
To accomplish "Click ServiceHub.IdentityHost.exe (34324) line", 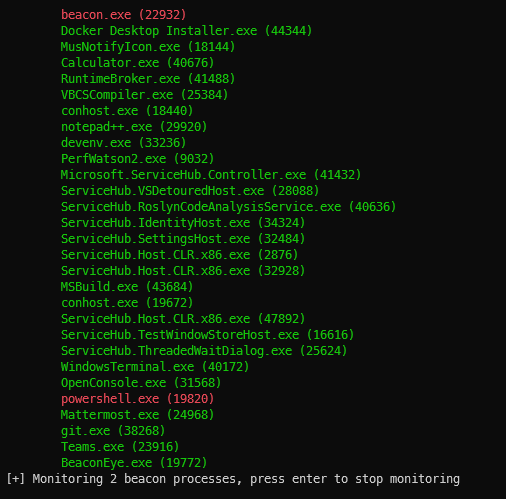I will 183,223.
